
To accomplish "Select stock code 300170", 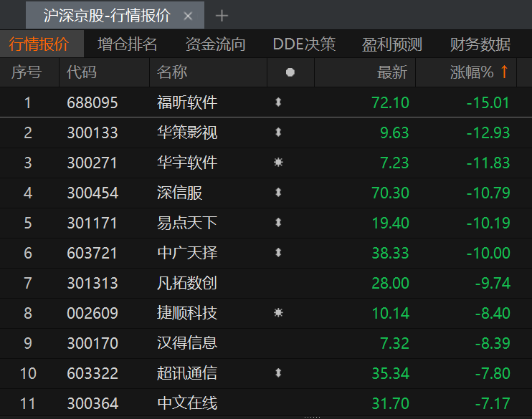I will click(92, 343).
